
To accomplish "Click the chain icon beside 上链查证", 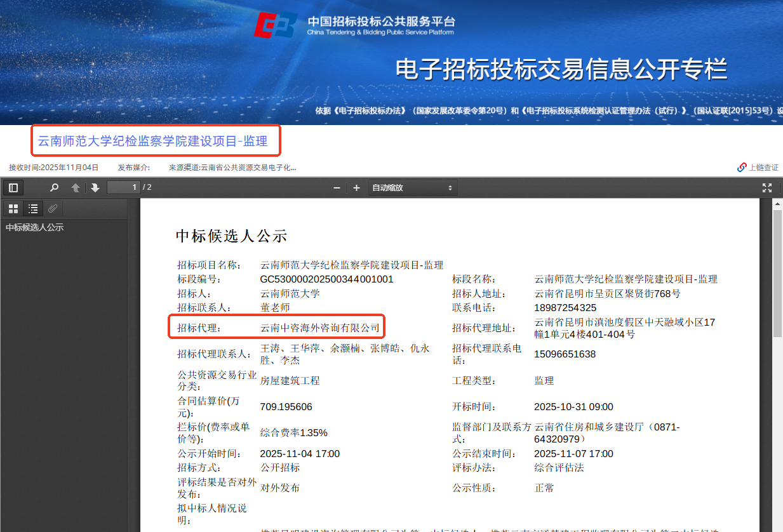I will (x=742, y=168).
